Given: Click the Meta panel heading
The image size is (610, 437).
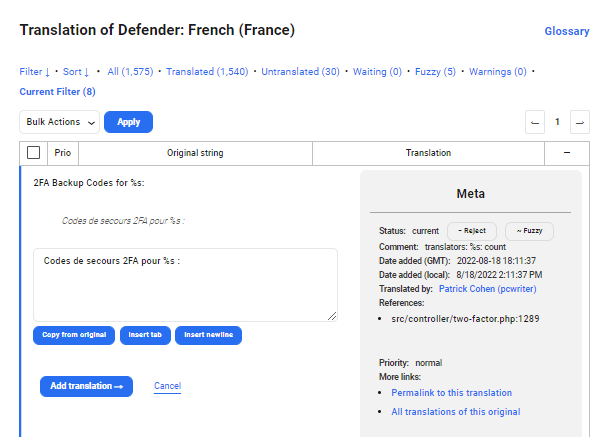Looking at the screenshot, I should tap(470, 194).
